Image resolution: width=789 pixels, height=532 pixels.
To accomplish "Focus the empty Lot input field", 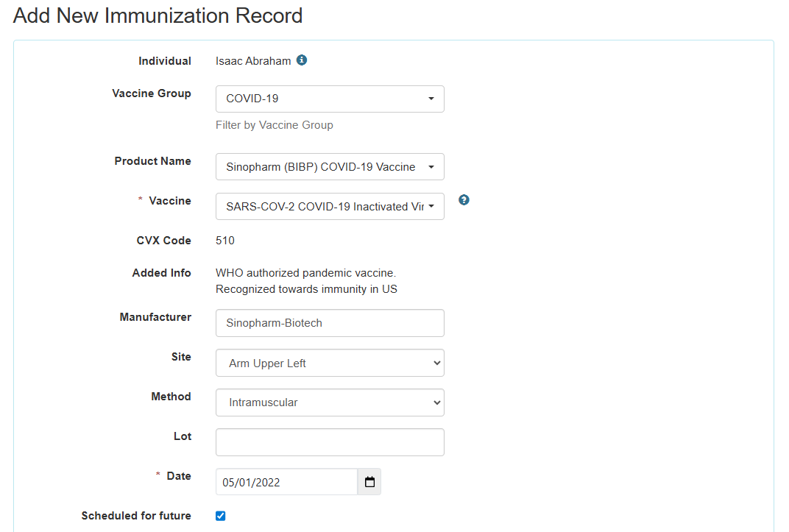I will coord(330,442).
